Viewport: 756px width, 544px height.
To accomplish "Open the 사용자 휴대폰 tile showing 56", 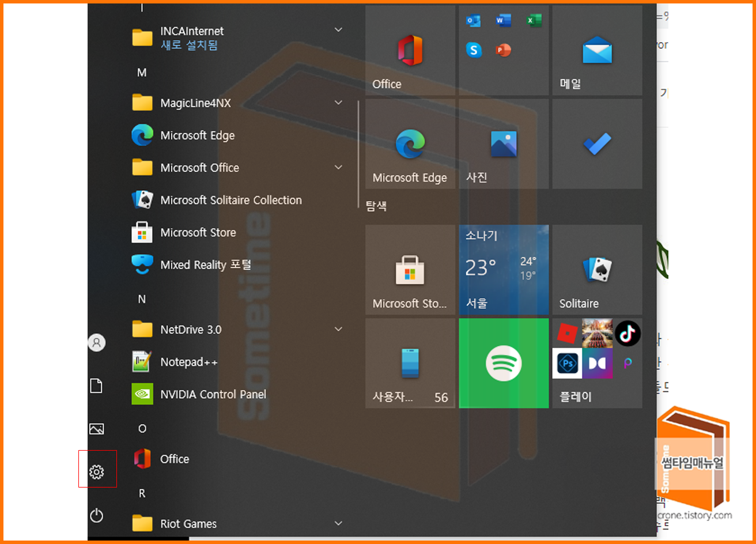I will (x=410, y=363).
